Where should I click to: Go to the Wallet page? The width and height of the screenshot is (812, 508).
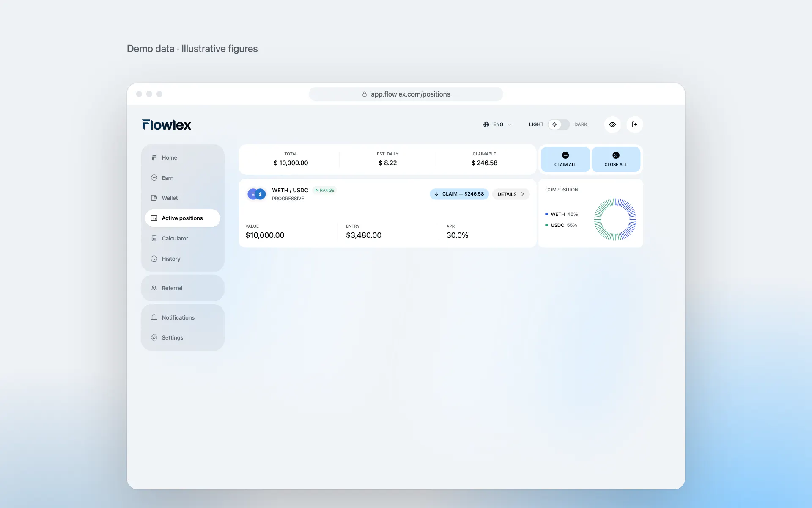click(x=182, y=198)
